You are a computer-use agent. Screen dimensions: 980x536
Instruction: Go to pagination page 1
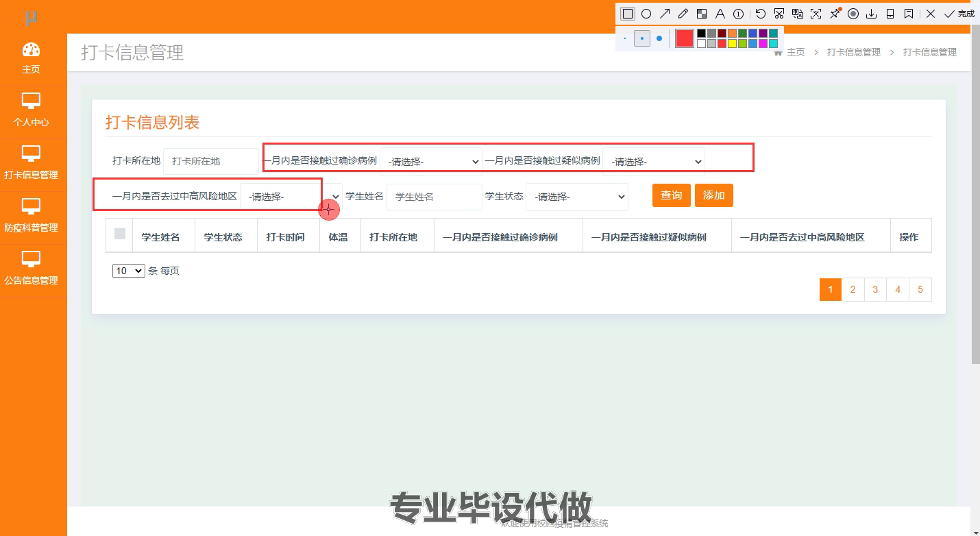(831, 289)
